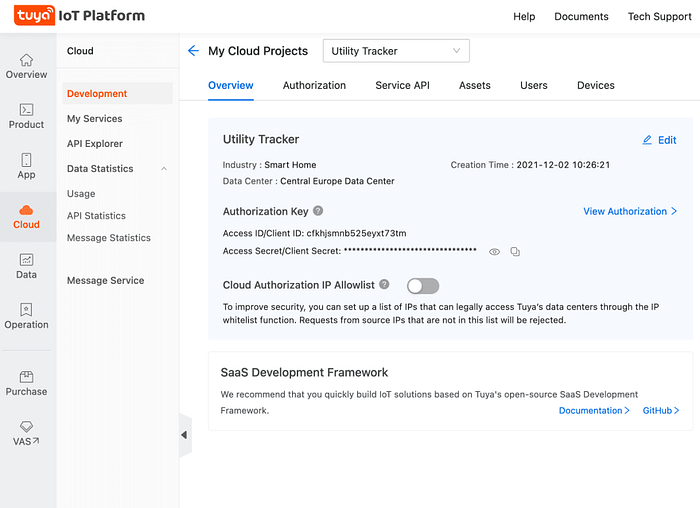Click the View Authorization link
The image size is (700, 508).
pyautogui.click(x=630, y=211)
